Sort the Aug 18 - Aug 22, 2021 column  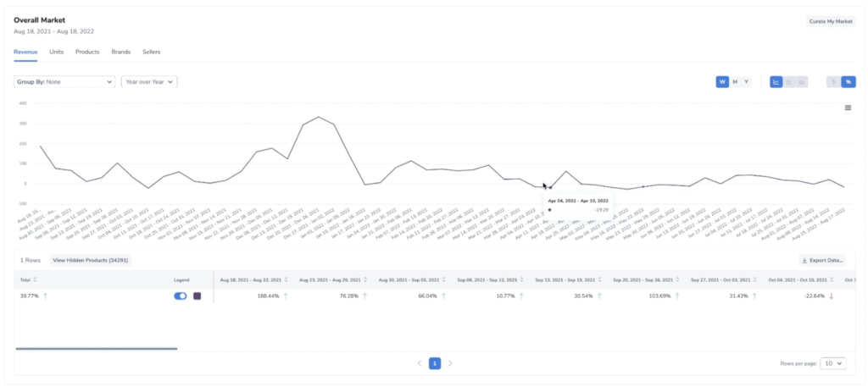click(286, 279)
